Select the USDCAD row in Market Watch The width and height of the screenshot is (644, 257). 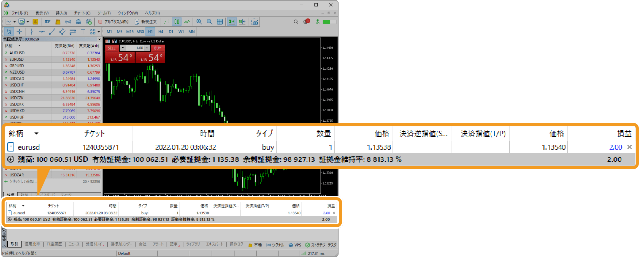[52, 79]
